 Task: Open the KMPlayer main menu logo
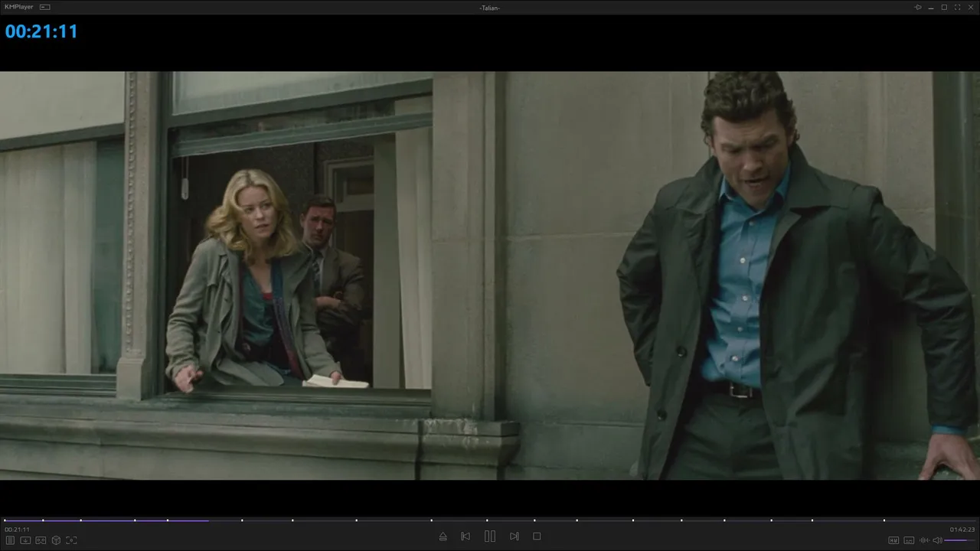[18, 7]
